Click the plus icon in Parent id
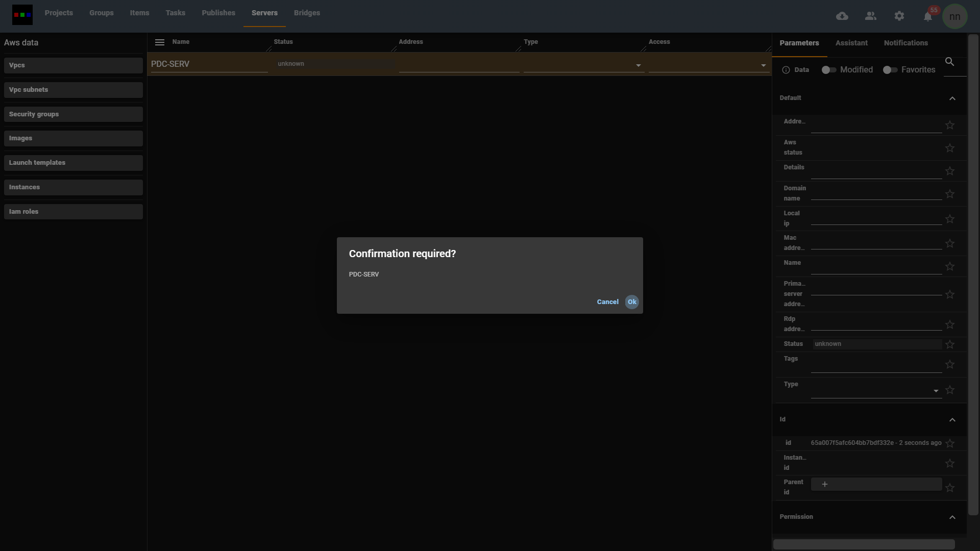The height and width of the screenshot is (551, 980). pyautogui.click(x=824, y=484)
